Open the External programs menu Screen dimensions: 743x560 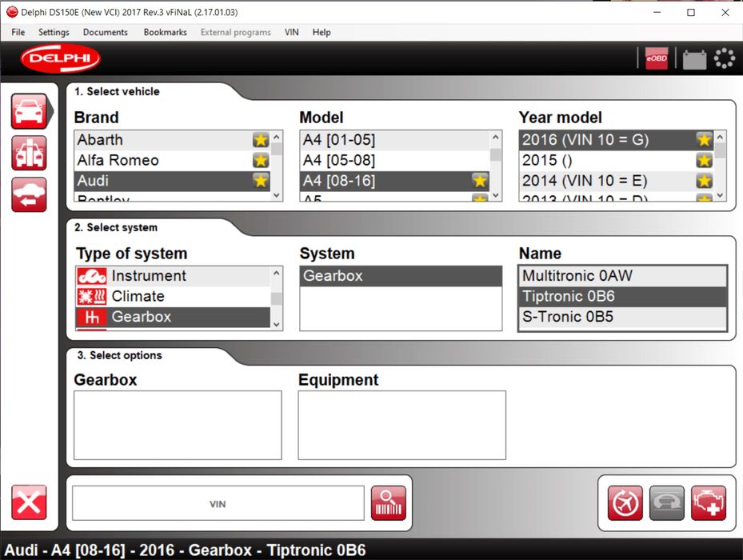tap(235, 32)
